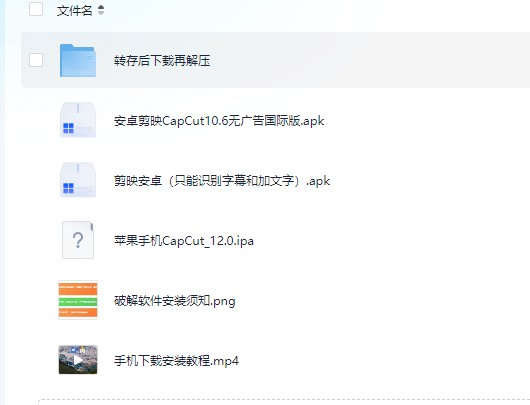The image size is (530, 405).
Task: Open 破解软件安装须知.png file name
Action: tap(174, 301)
